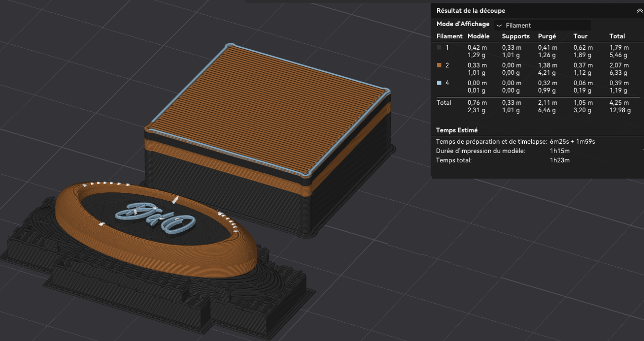Select the Tour column header
644x341 pixels.
[x=580, y=36]
